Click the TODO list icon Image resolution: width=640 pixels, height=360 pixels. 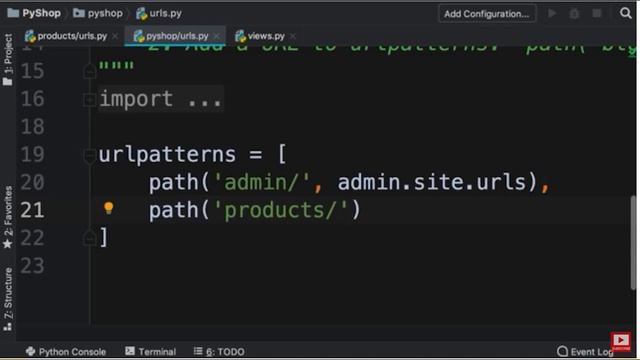(198, 351)
